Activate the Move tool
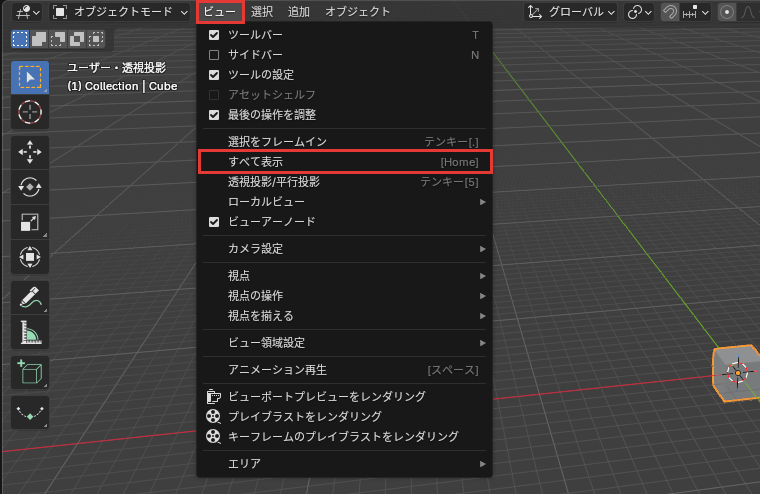The width and height of the screenshot is (760, 494). pos(30,152)
